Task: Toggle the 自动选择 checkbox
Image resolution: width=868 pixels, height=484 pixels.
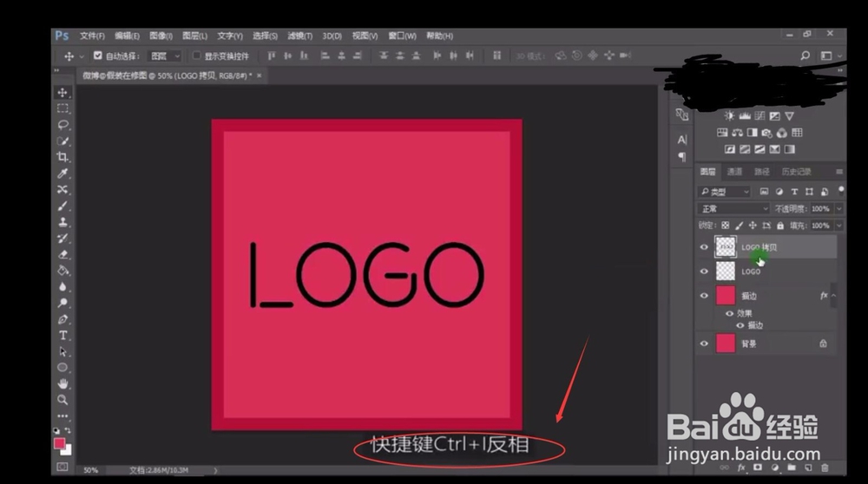Action: (97, 56)
